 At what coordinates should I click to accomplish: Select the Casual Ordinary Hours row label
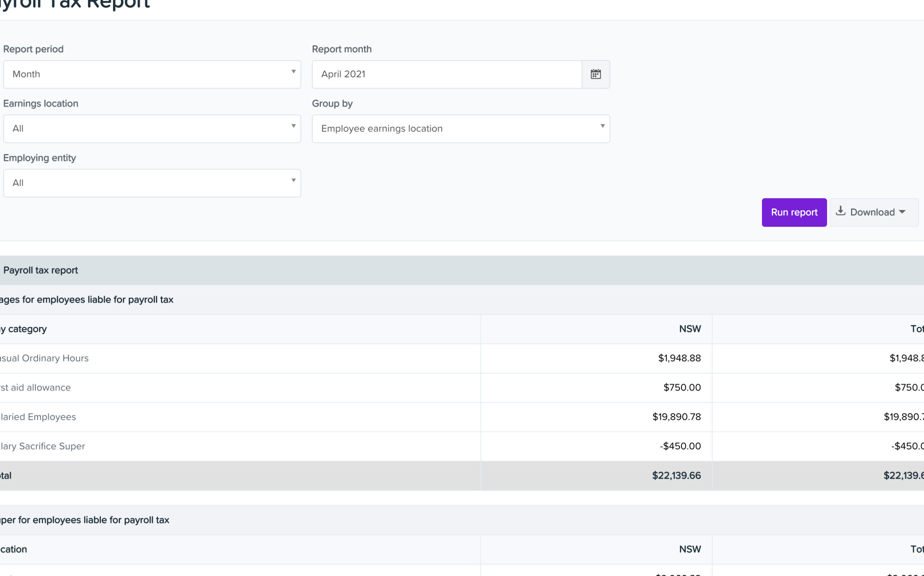pos(44,358)
